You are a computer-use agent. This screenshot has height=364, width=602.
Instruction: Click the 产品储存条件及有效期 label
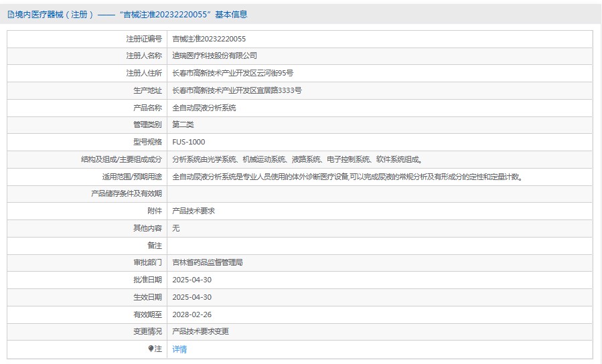pyautogui.click(x=127, y=193)
